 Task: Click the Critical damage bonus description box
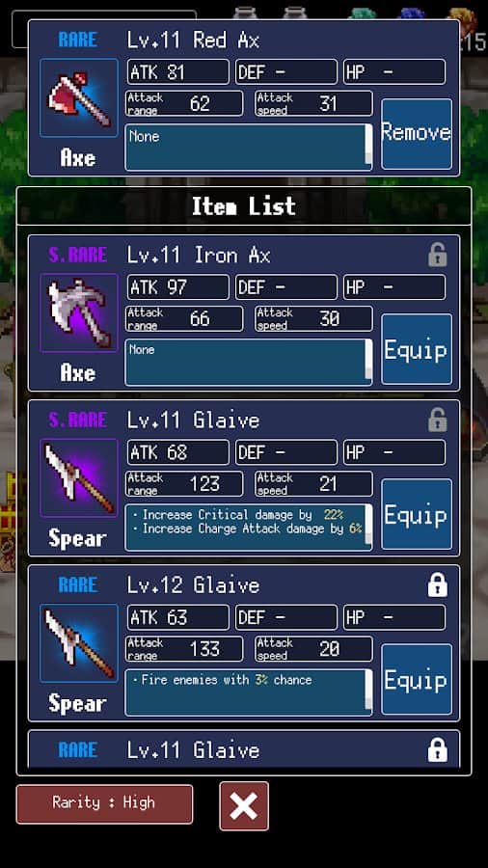point(249,527)
